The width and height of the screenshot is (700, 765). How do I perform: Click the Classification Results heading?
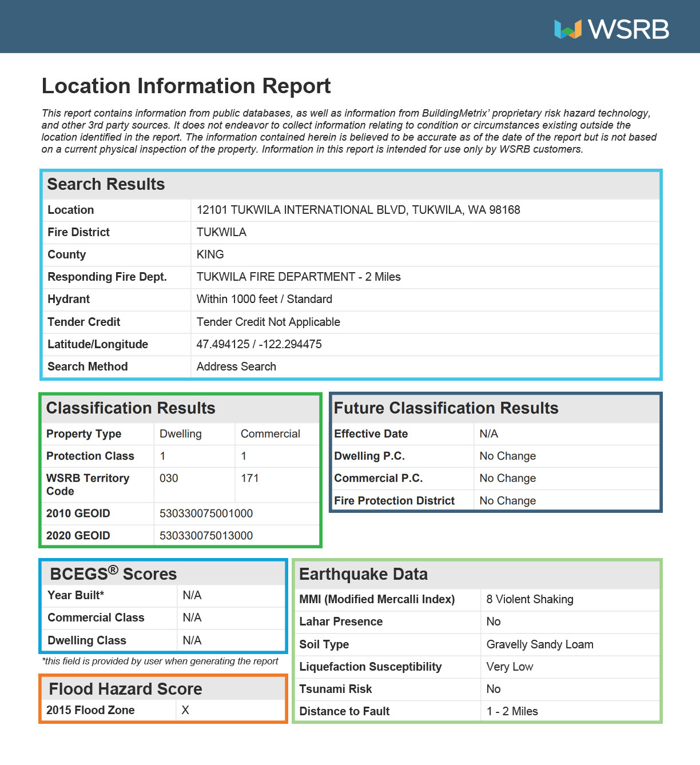pos(131,408)
